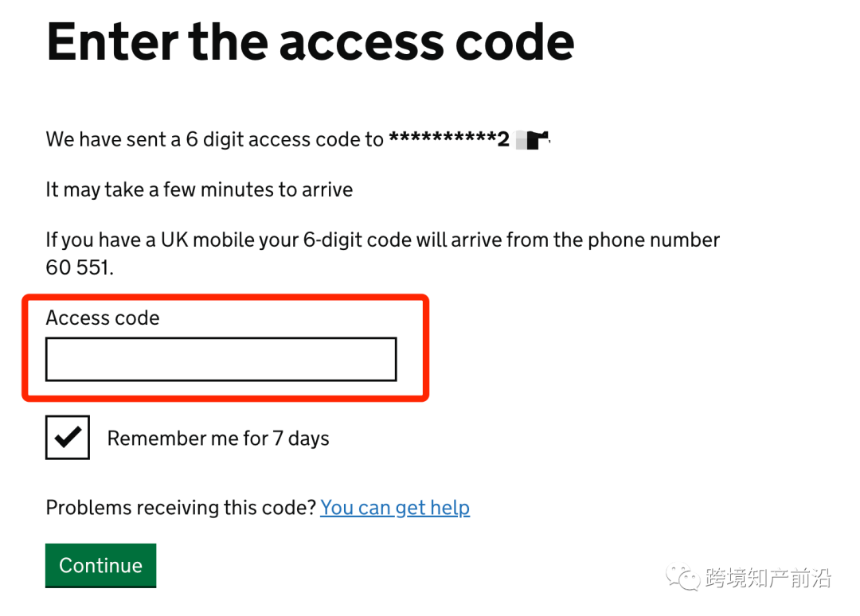Click the 'Problems receiving this code?' text
Viewport: 860px width, 616px height.
click(x=181, y=508)
